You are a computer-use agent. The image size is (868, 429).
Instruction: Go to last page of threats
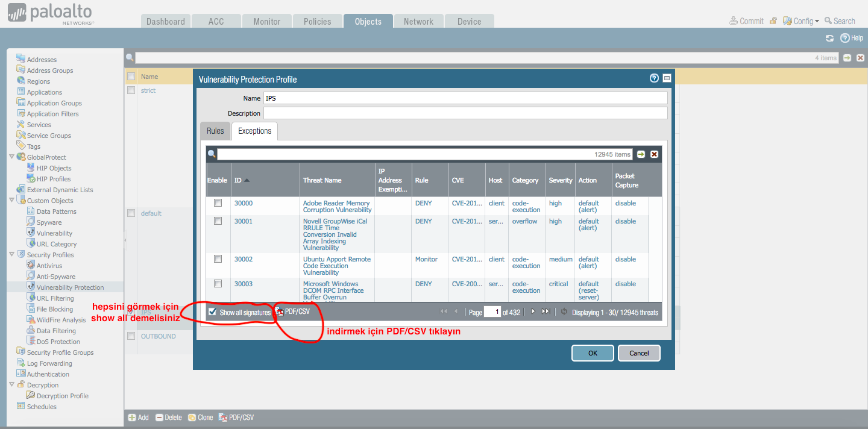pyautogui.click(x=546, y=312)
